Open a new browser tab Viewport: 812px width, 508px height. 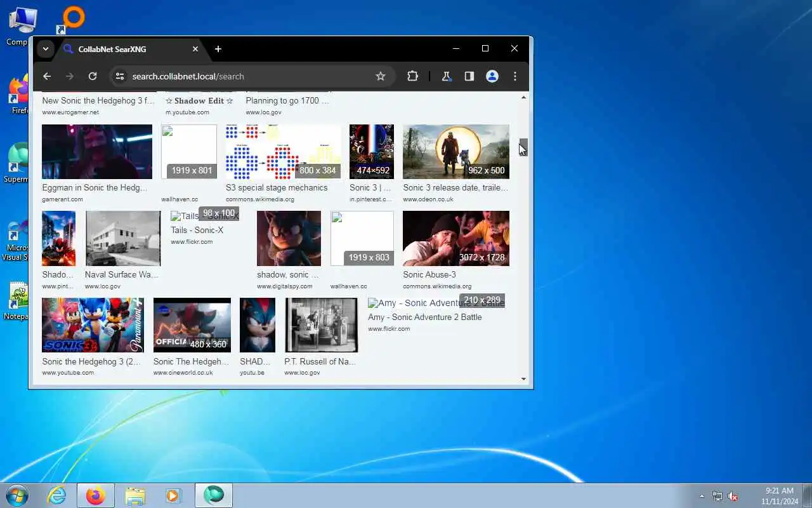[218, 49]
